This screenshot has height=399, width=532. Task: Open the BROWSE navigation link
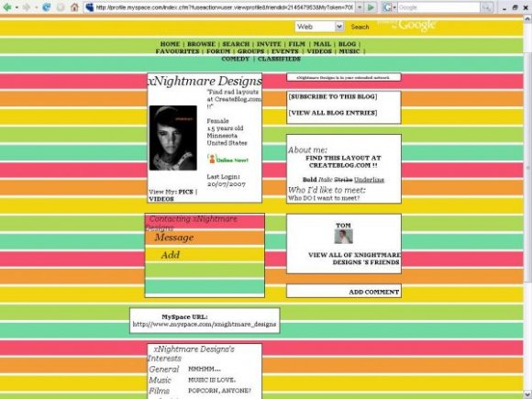click(201, 44)
